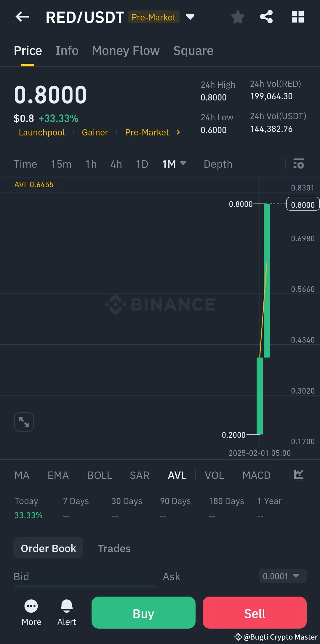Toggle the BOLL indicator
This screenshot has height=644, width=320.
coord(99,475)
